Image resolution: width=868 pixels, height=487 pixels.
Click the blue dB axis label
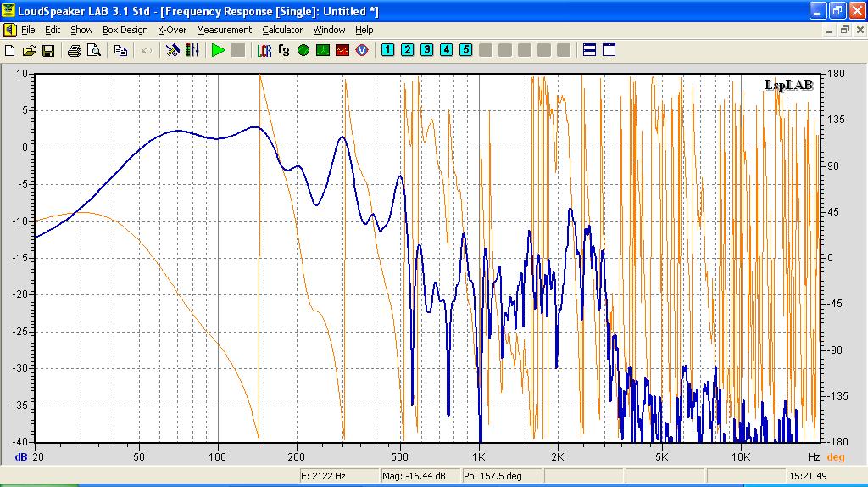(21, 457)
